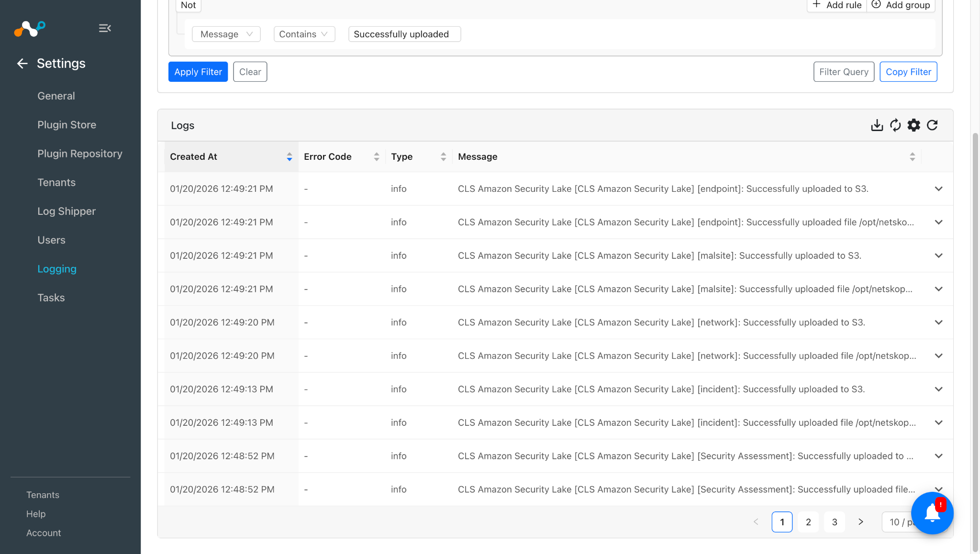The image size is (980, 554).
Task: Open Tenants link at sidebar bottom
Action: click(x=43, y=495)
